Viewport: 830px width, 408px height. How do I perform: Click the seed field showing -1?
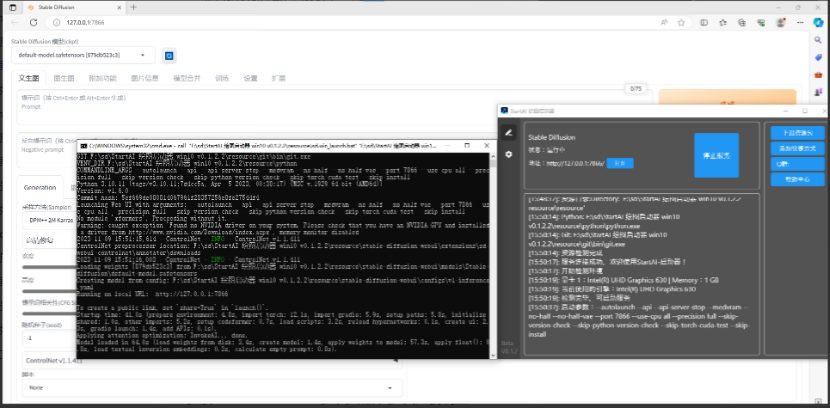(49, 339)
